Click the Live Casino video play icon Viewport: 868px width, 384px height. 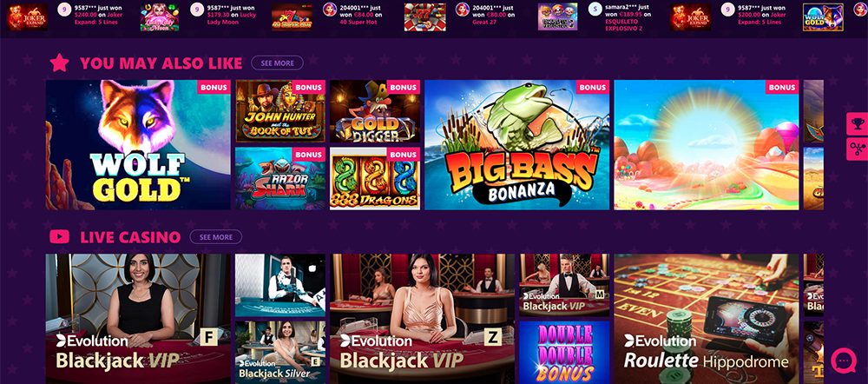click(x=59, y=236)
